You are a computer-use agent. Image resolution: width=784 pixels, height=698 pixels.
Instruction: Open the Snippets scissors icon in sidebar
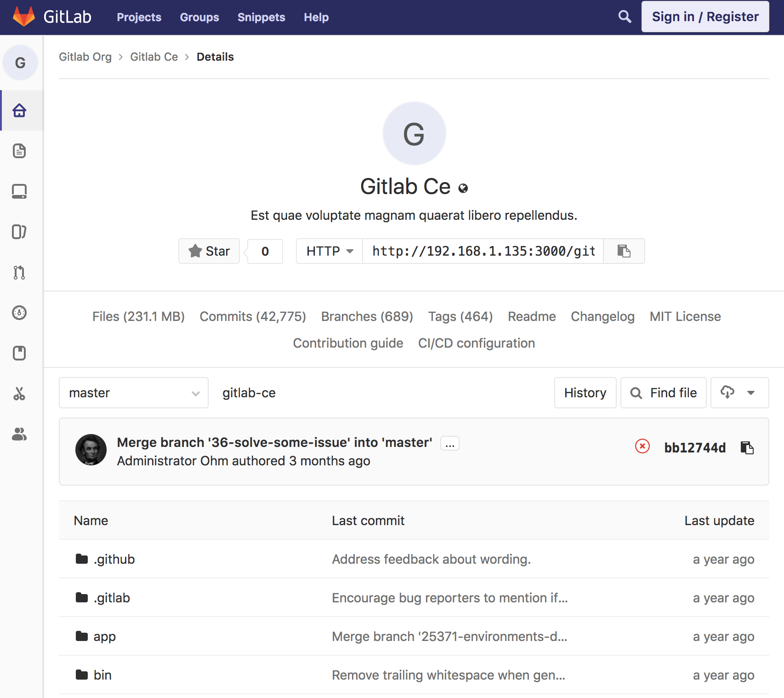(19, 394)
